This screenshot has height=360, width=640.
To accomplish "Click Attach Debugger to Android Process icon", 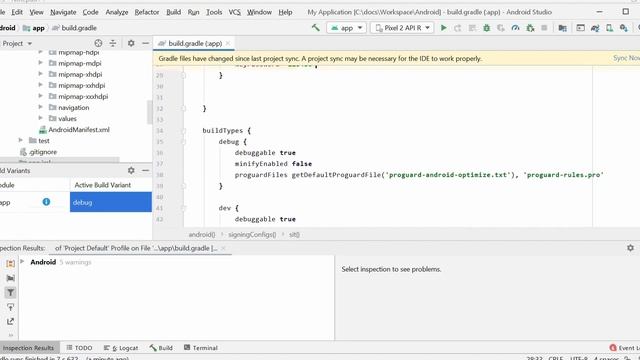I will click(x=530, y=28).
